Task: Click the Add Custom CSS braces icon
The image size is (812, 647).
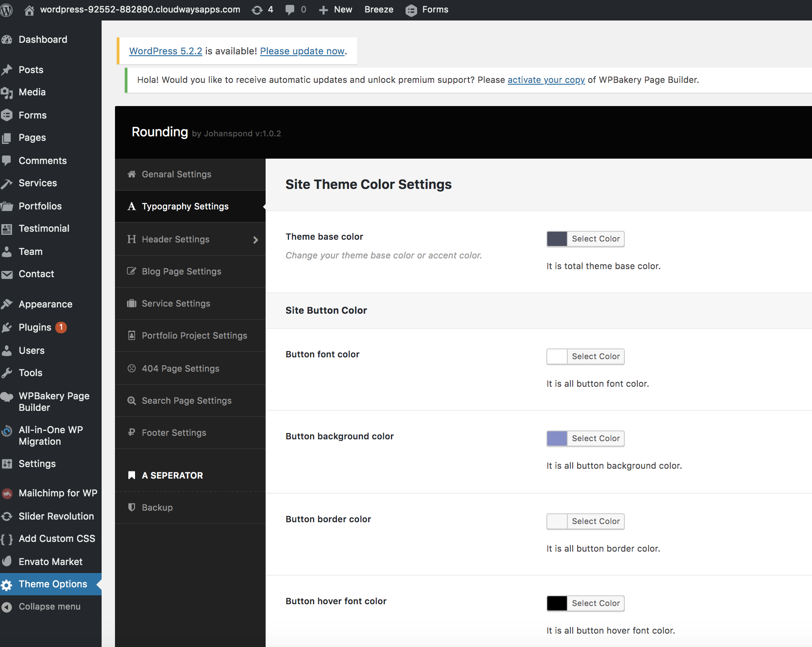Action: pyautogui.click(x=7, y=539)
